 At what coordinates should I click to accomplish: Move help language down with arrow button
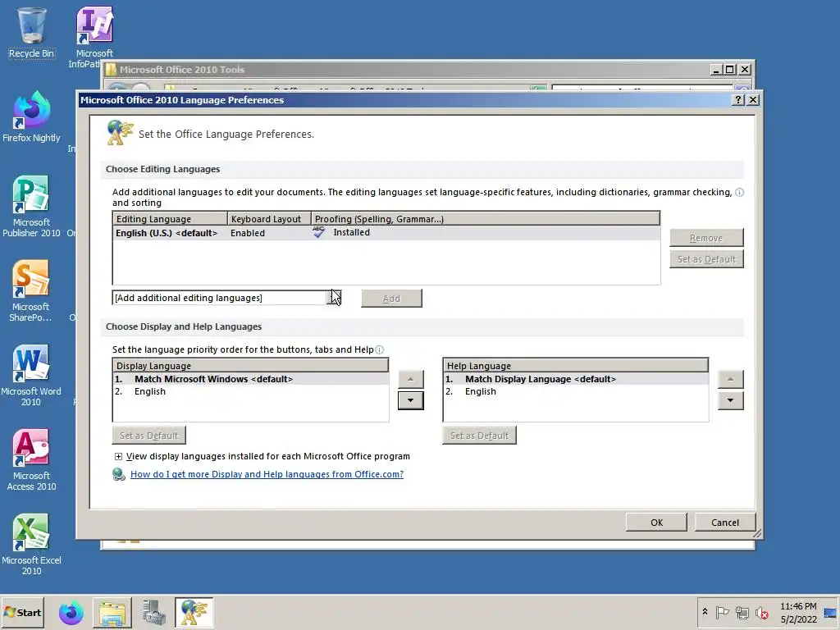pyautogui.click(x=730, y=400)
